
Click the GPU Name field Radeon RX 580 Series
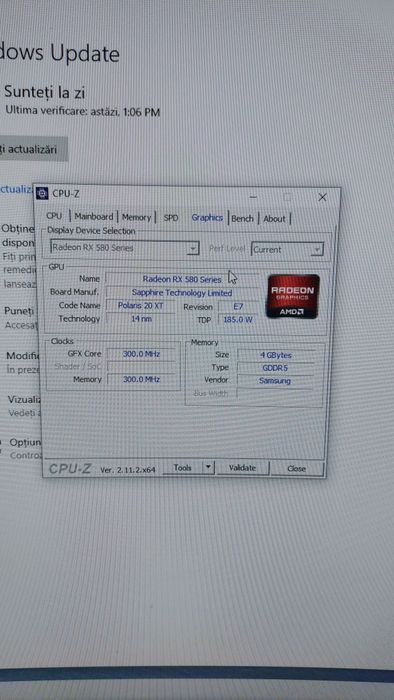click(x=182, y=279)
